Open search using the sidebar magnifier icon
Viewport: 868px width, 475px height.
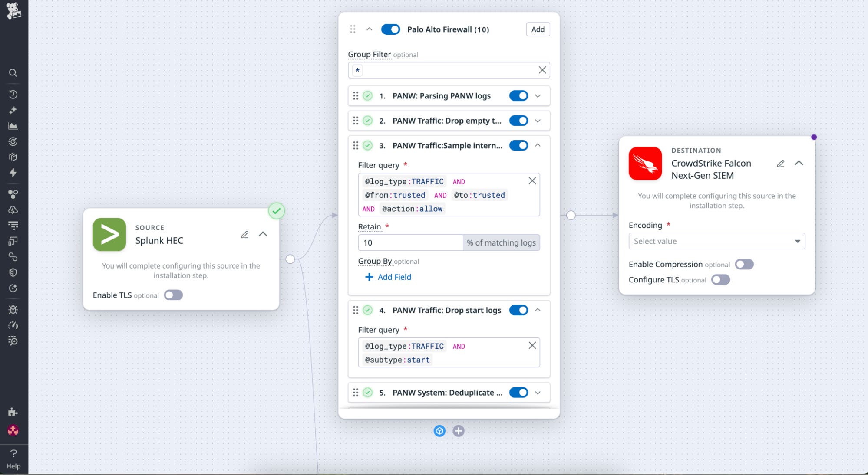coord(13,73)
